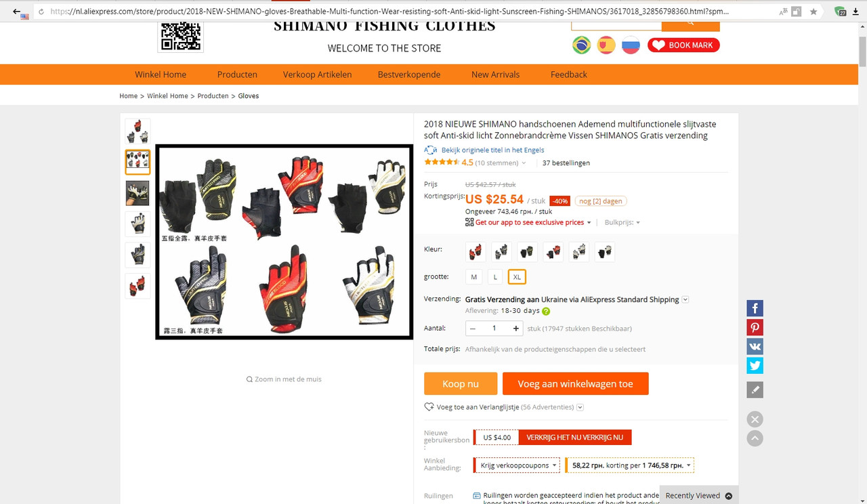Click Koop nu button
Image resolution: width=867 pixels, height=504 pixels.
[461, 383]
